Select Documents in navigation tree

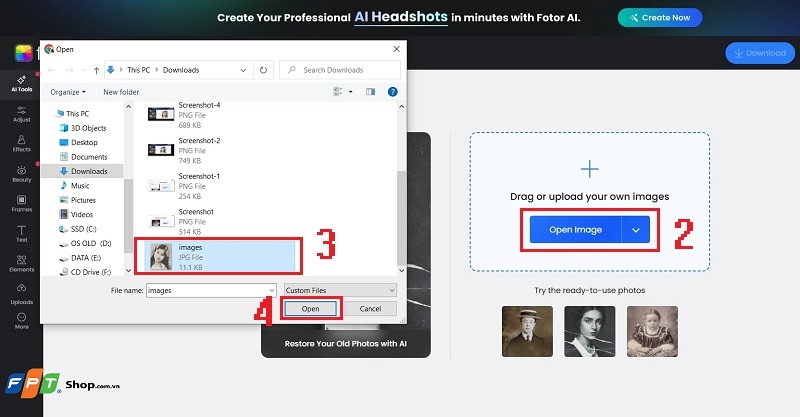pos(89,157)
